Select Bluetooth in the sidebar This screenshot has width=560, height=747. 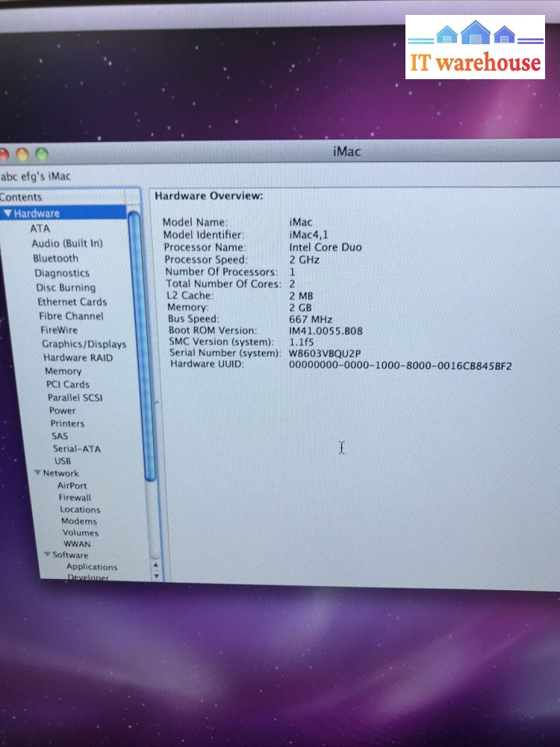pos(55,258)
